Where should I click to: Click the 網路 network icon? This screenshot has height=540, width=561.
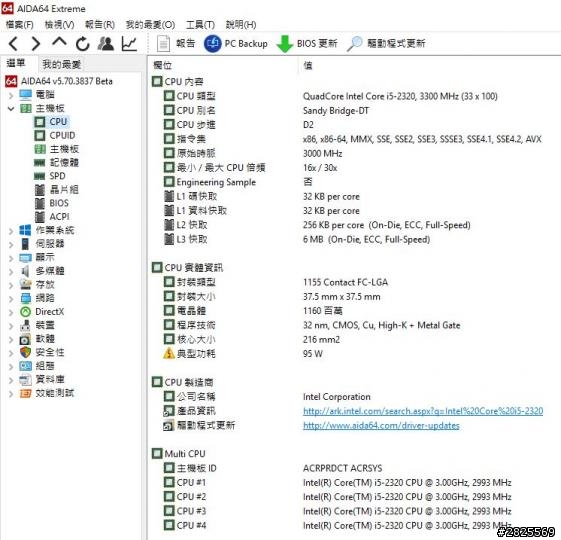coord(25,298)
